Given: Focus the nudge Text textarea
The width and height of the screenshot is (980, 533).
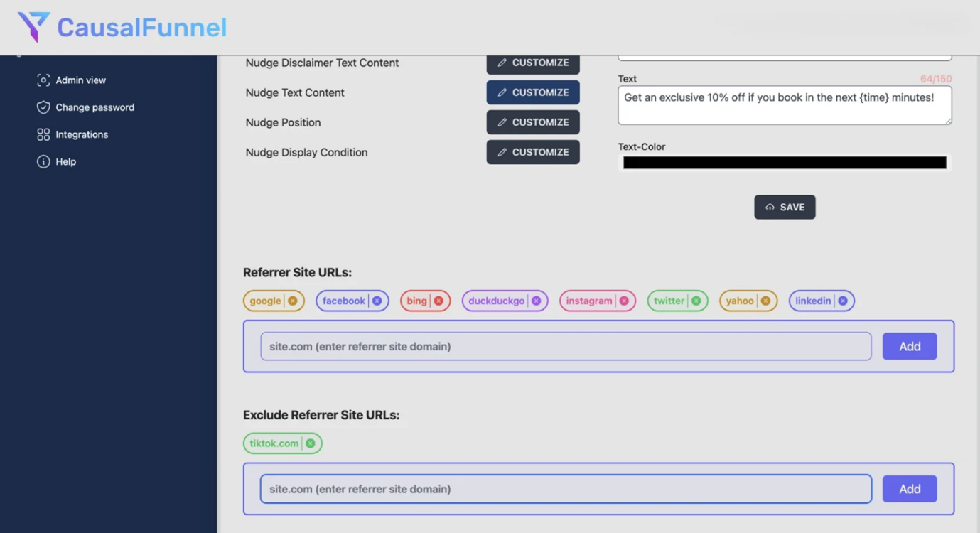Looking at the screenshot, I should coord(785,105).
